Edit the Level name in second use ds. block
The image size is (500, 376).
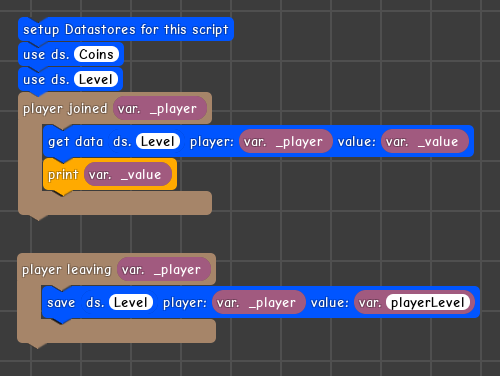[96, 80]
